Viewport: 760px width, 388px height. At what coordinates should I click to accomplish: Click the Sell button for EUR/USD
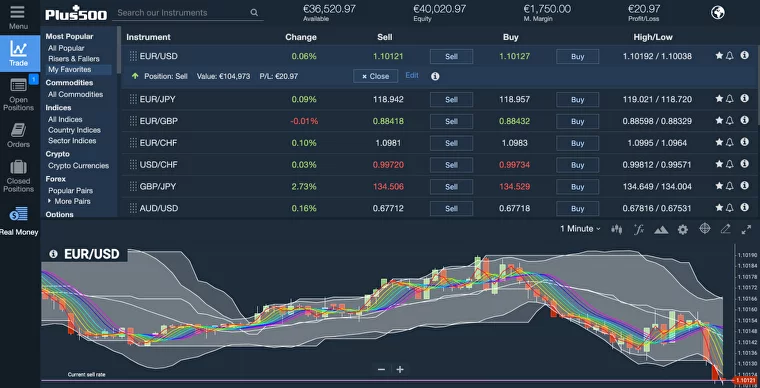pyautogui.click(x=451, y=56)
